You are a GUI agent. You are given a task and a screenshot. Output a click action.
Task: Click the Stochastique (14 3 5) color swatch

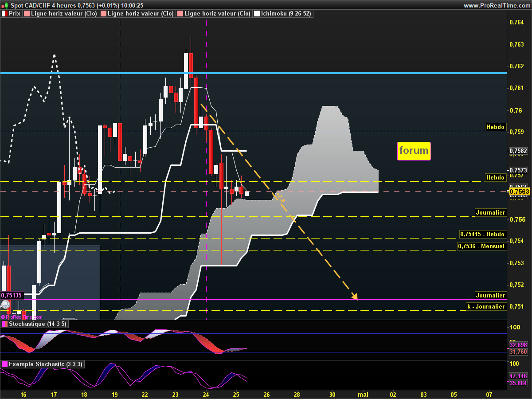tap(4, 324)
